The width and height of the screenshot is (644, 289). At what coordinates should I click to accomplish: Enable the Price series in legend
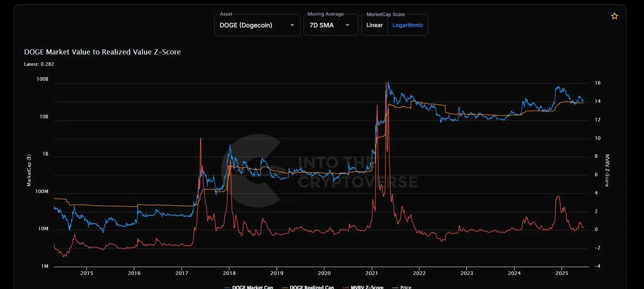click(x=405, y=287)
